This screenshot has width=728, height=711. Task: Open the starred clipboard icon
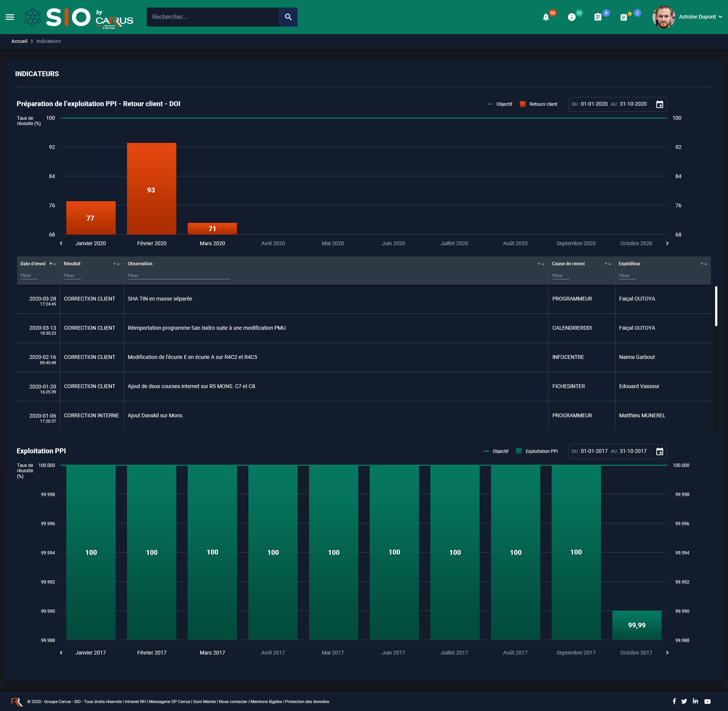[x=624, y=17]
